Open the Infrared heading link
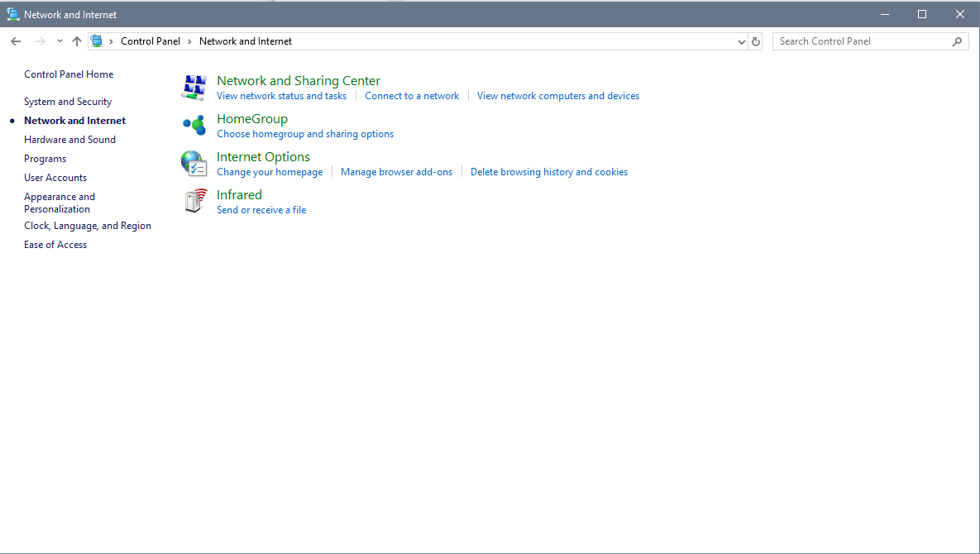This screenshot has height=554, width=980. click(239, 195)
